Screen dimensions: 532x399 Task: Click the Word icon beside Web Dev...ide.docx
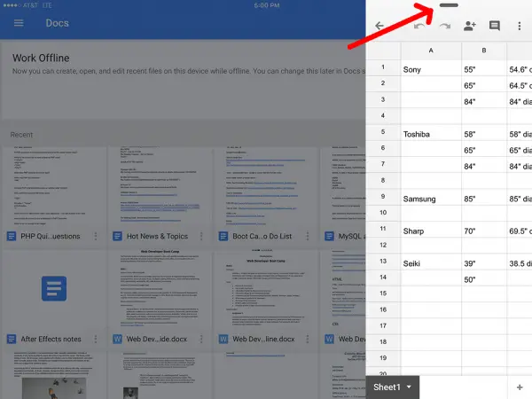click(117, 339)
